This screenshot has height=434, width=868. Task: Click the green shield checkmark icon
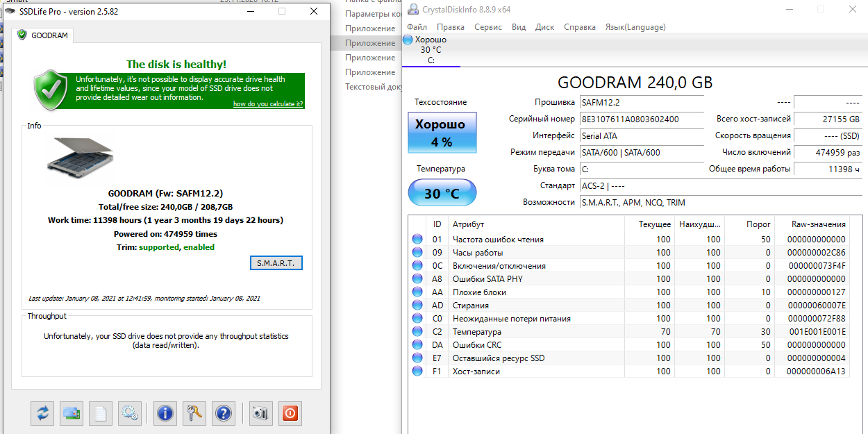click(51, 89)
